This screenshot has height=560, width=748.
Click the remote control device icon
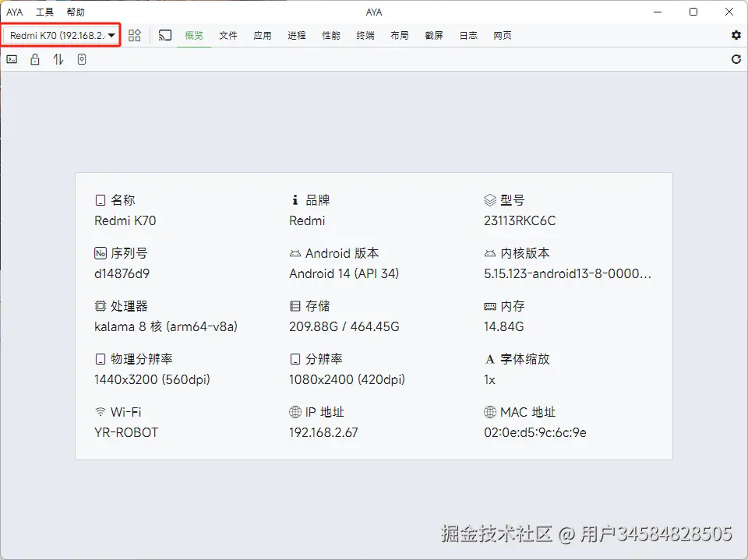(82, 59)
